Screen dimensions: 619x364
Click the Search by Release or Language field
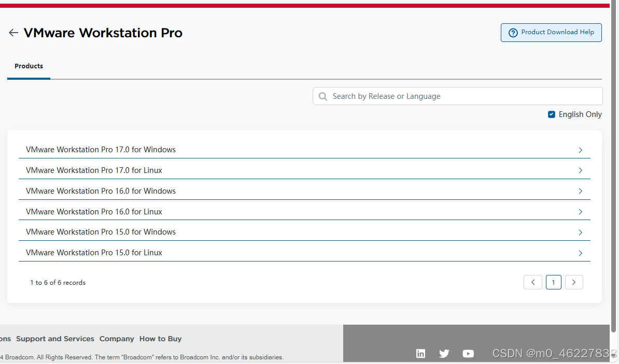tap(458, 96)
